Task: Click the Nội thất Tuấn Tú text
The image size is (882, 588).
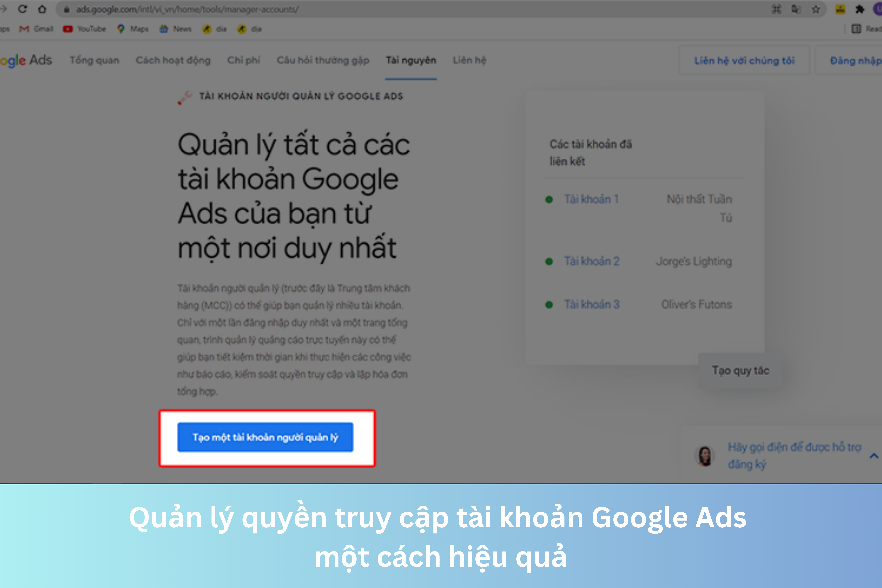Action: (699, 208)
